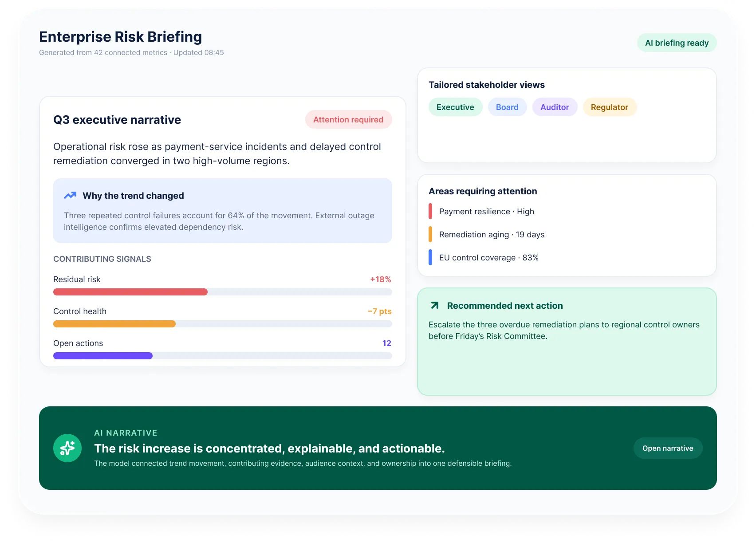Click the Residual risk label
This screenshot has width=756, height=543.
77,279
